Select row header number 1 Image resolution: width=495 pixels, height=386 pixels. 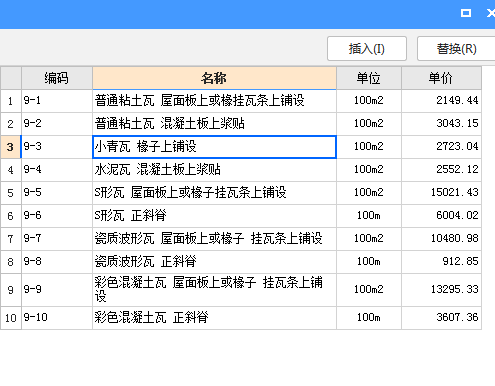[x=11, y=101]
